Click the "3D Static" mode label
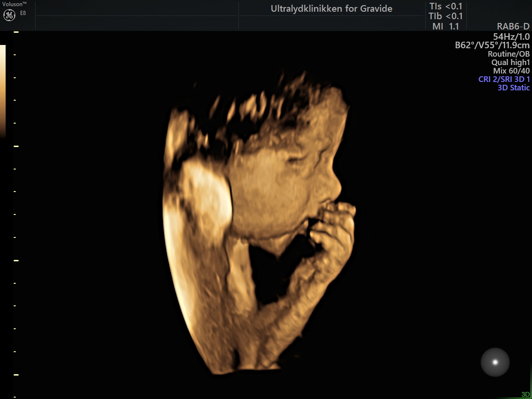This screenshot has width=532, height=399. 513,88
